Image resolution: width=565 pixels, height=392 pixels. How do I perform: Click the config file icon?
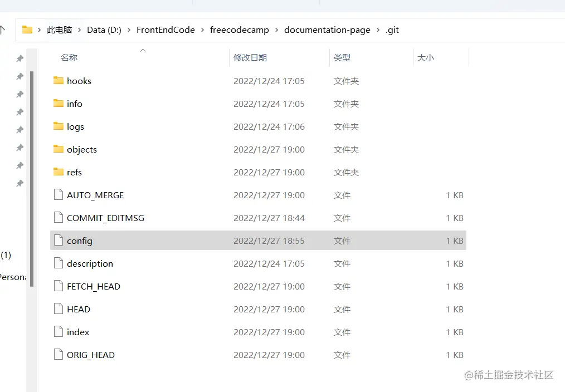tap(59, 240)
